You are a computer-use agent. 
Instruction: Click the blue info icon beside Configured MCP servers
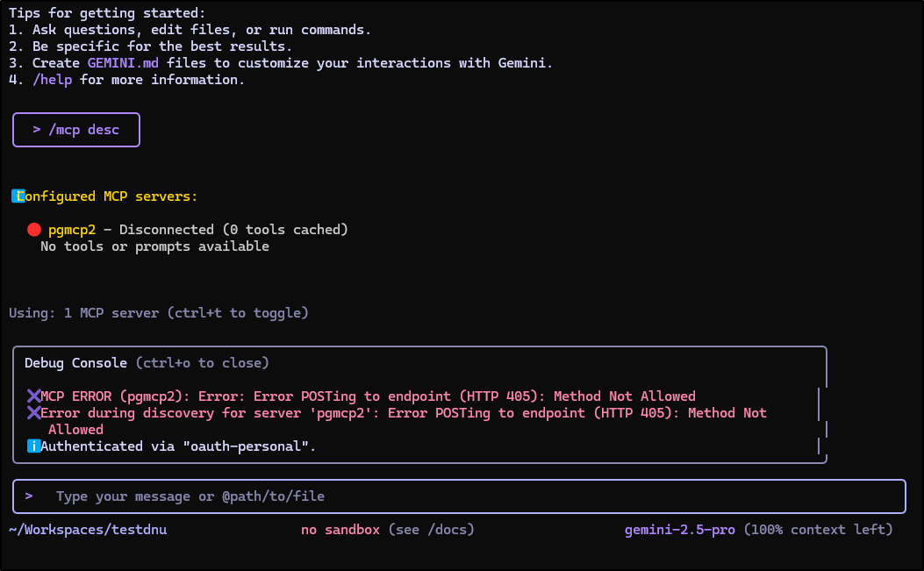coord(18,196)
